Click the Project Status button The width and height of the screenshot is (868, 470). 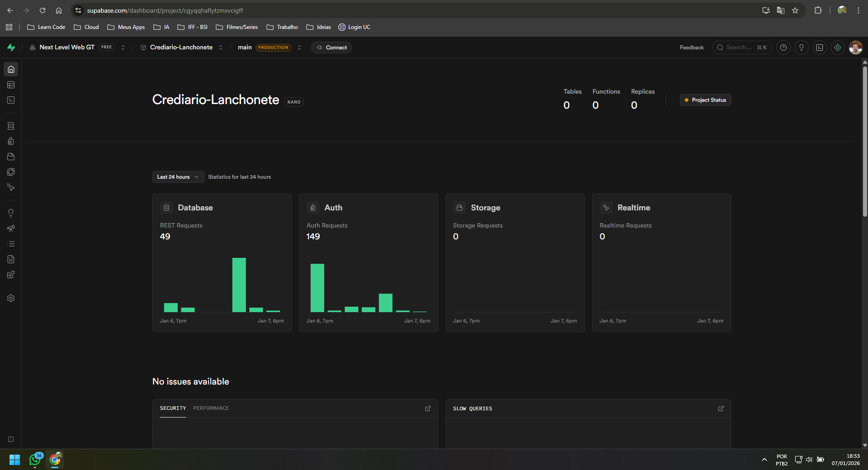[705, 100]
